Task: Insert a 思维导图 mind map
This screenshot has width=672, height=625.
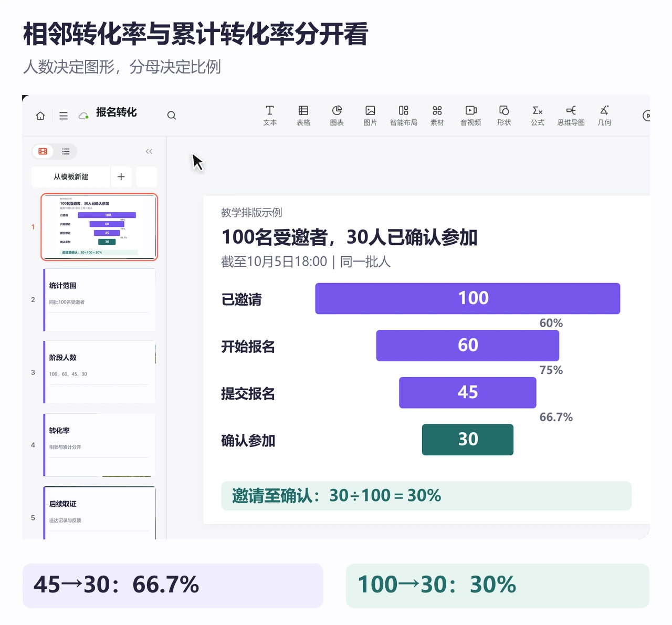Action: [571, 116]
